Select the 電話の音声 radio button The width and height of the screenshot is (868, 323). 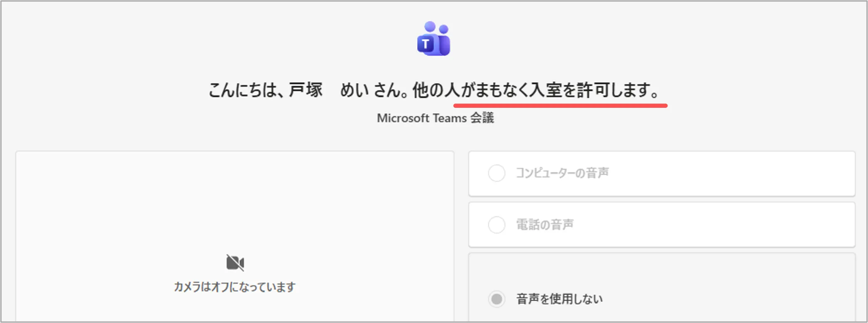click(x=497, y=225)
